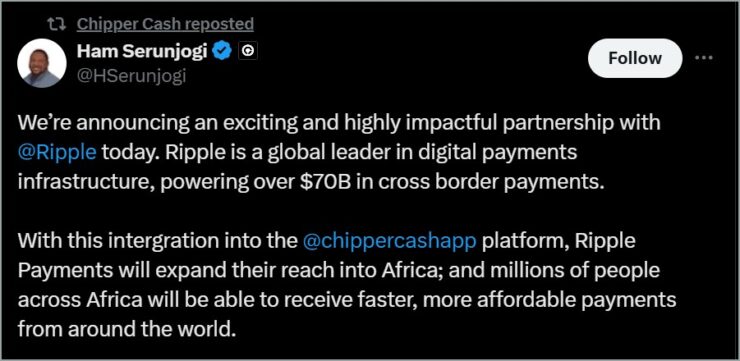Open the @HSerunjogi handle
The height and width of the screenshot is (361, 740).
(131, 76)
